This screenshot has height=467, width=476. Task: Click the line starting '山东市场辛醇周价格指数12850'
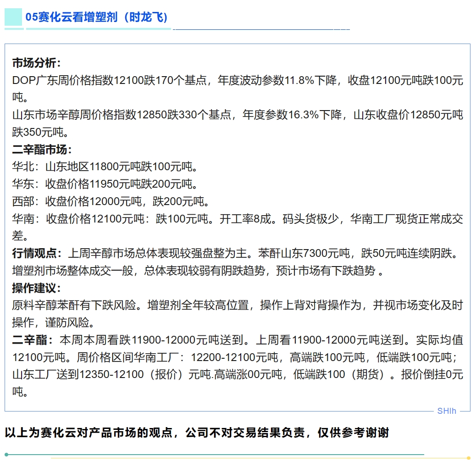pos(238,115)
